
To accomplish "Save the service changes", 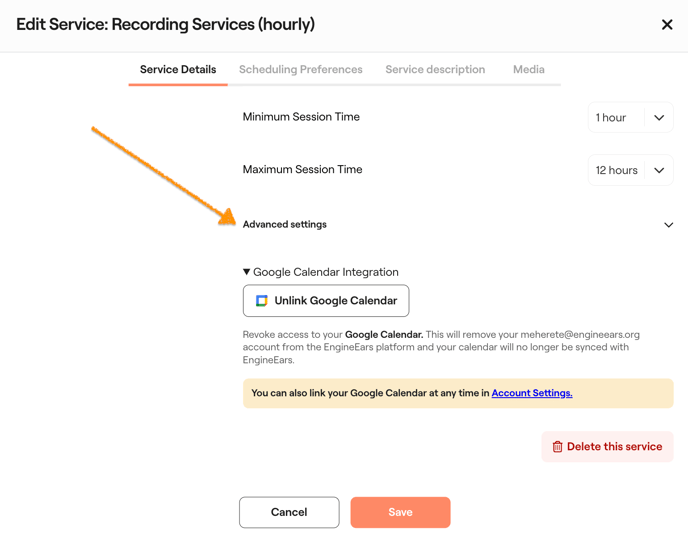I will pos(400,512).
